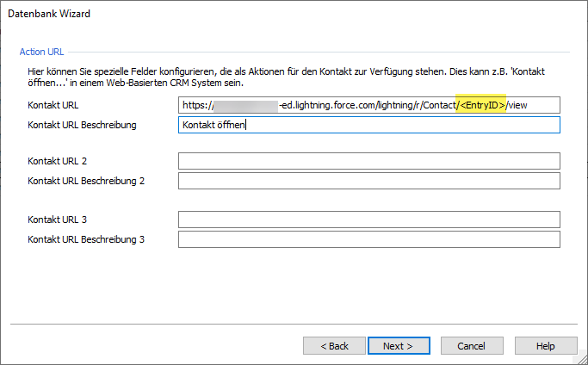This screenshot has height=365, width=588.
Task: Click the 'Kontakt URL Beschreibung 3' label
Action: (x=86, y=239)
